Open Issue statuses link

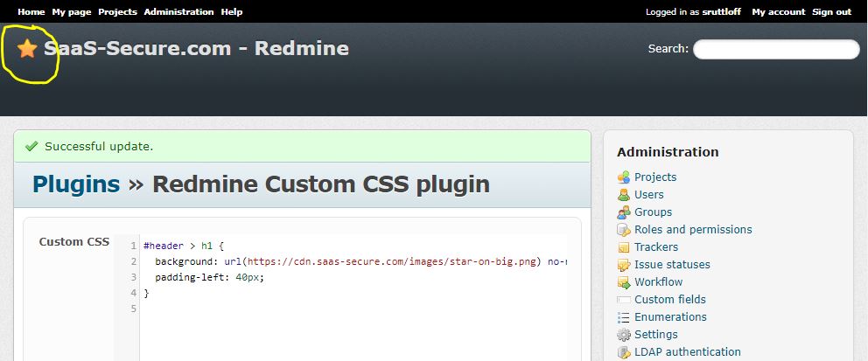pyautogui.click(x=672, y=265)
